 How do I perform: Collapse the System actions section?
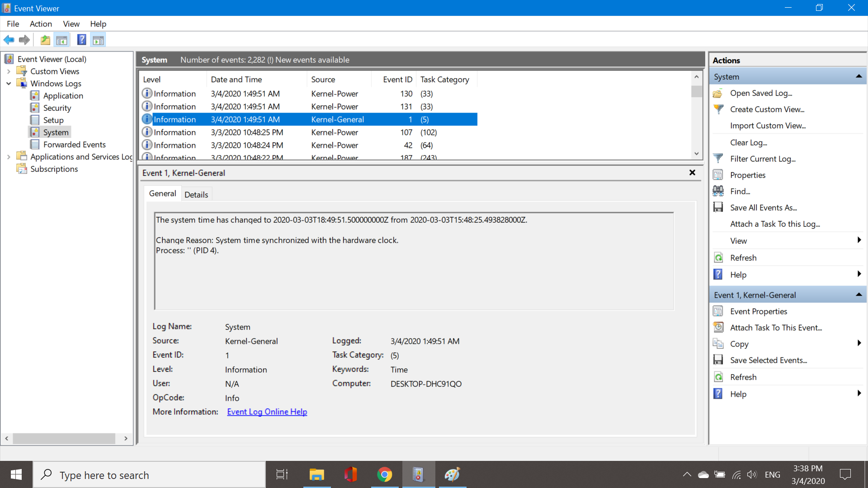[859, 77]
